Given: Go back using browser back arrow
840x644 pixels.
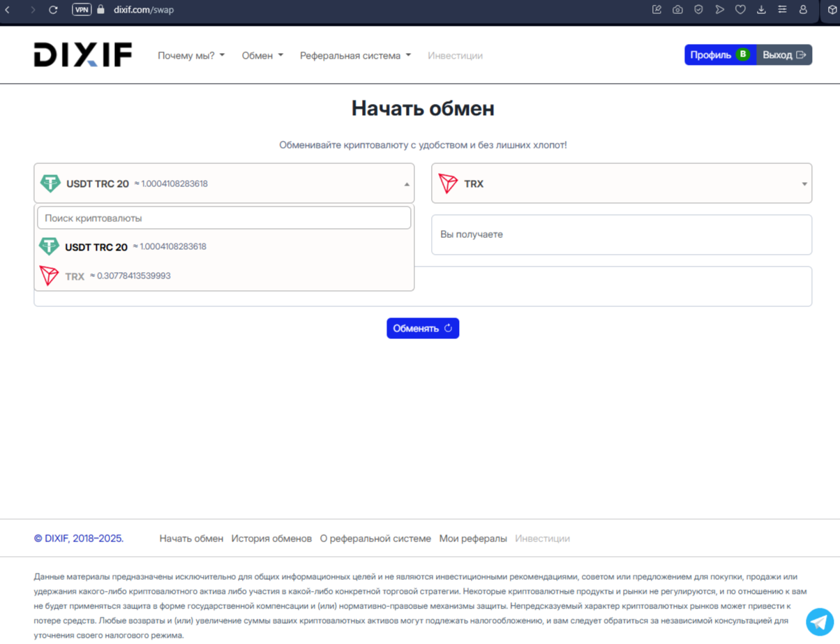Looking at the screenshot, I should (x=8, y=10).
